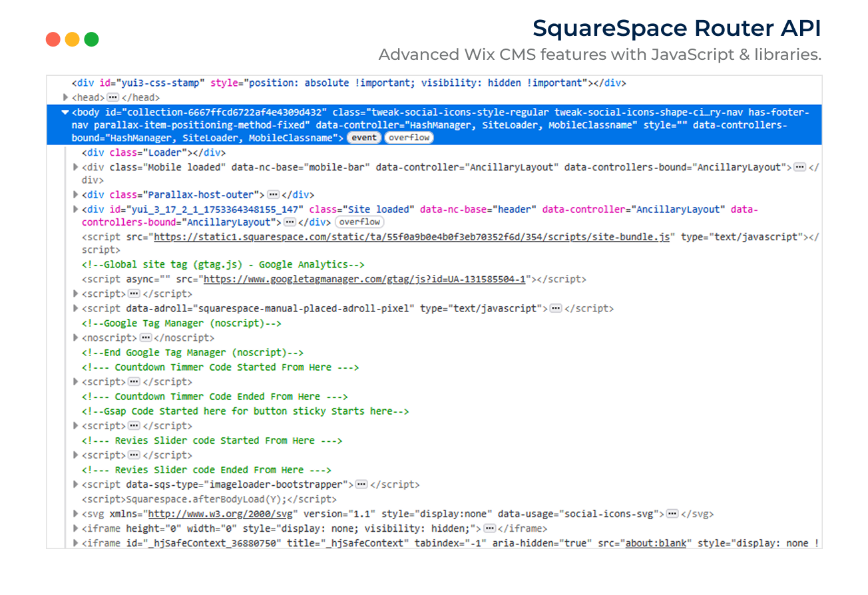Open the about:blank src link

coord(655,543)
